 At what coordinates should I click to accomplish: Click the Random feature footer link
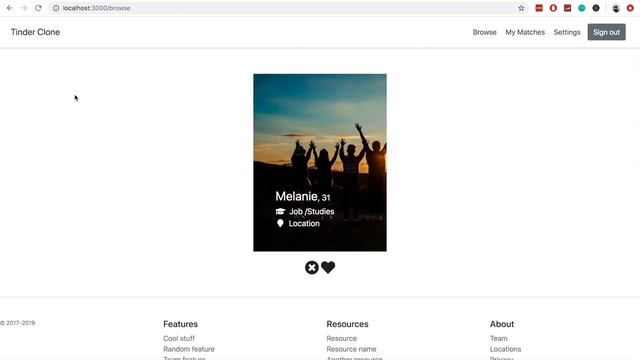point(189,349)
